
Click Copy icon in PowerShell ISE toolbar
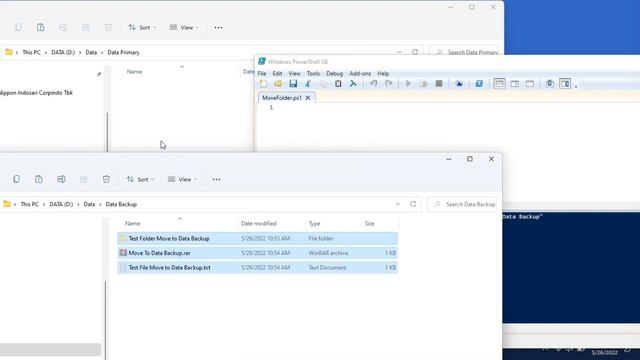tap(323, 84)
